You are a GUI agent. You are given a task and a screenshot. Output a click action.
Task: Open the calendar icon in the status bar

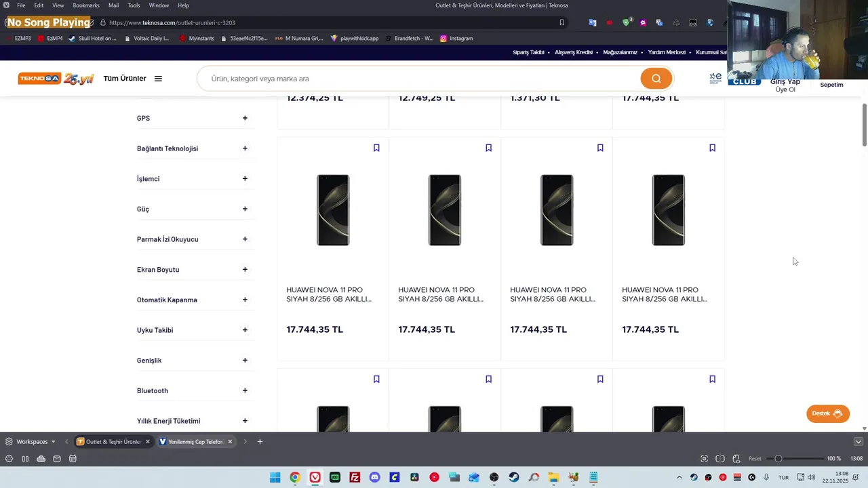point(73,459)
